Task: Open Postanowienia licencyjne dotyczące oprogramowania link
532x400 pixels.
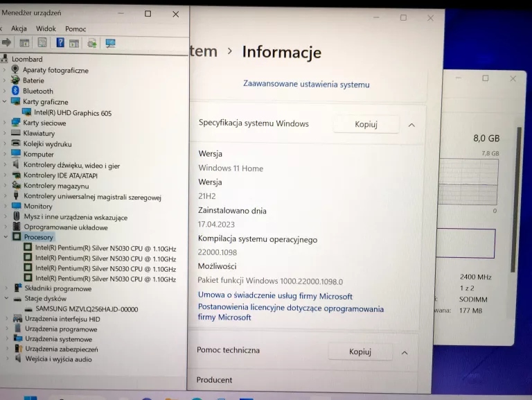Action: (x=291, y=312)
